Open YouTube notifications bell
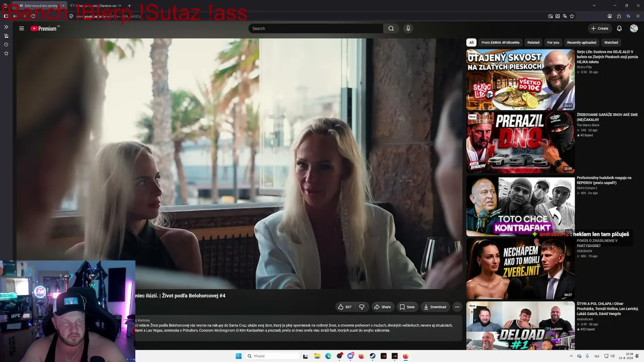This screenshot has height=362, width=644. (x=619, y=29)
